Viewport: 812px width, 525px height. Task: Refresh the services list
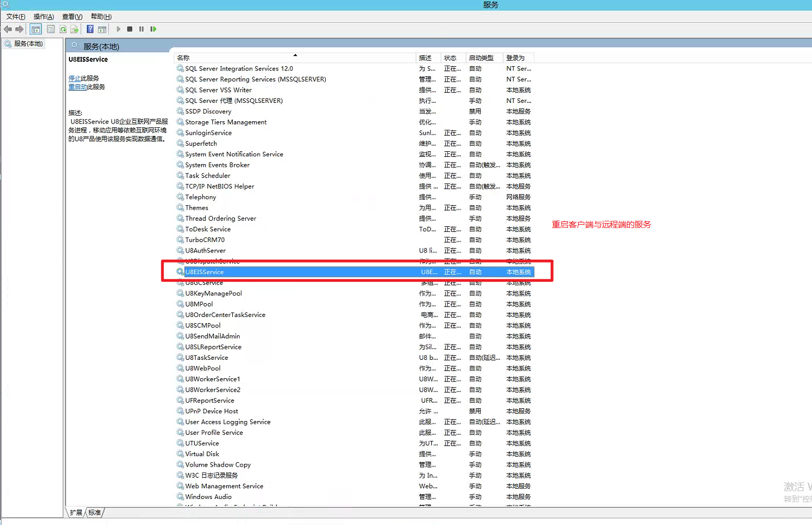pos(62,29)
